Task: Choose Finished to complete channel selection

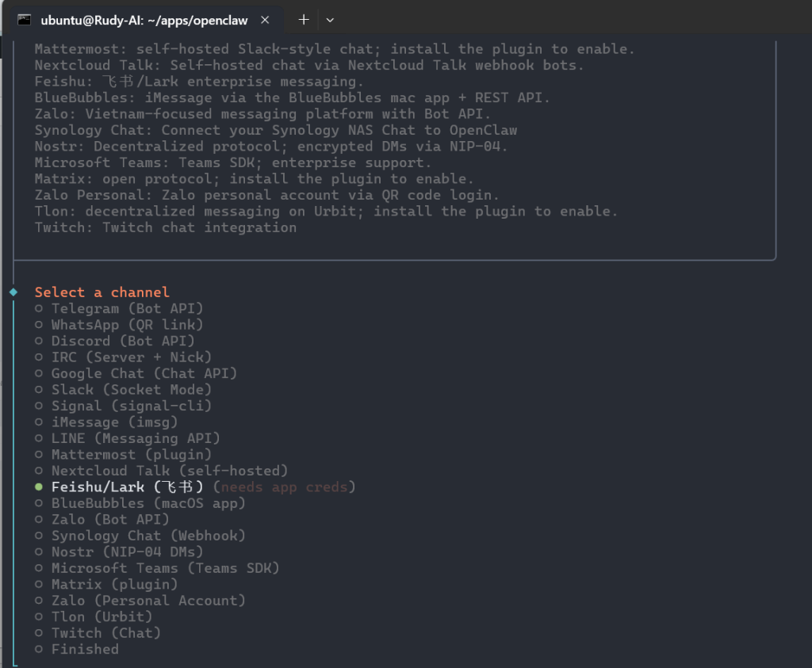Action: (84, 648)
